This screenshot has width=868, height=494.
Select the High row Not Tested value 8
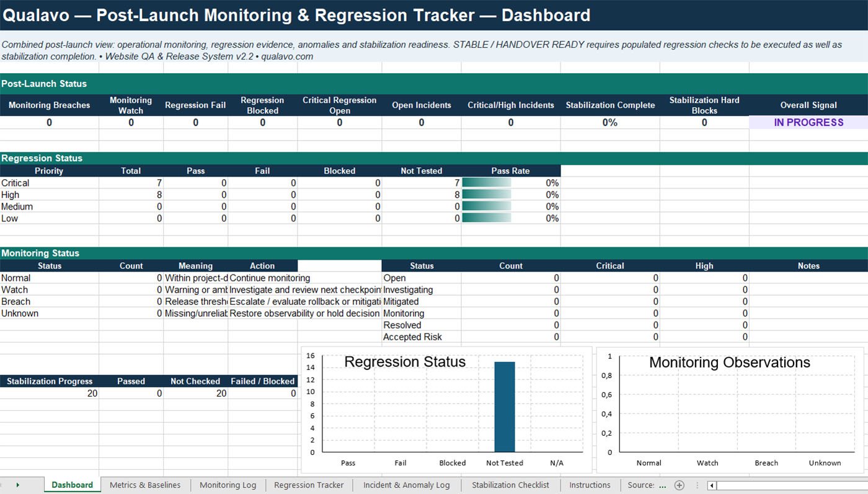422,195
